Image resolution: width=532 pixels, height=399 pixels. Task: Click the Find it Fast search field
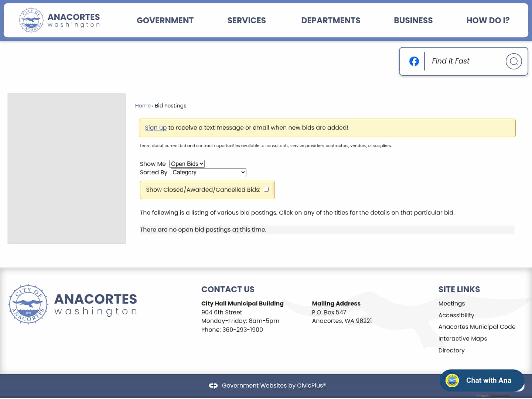(x=462, y=61)
